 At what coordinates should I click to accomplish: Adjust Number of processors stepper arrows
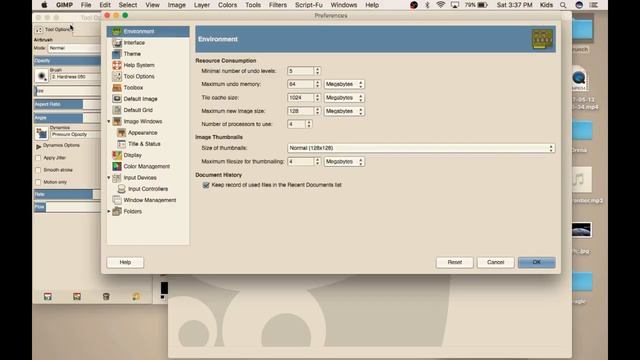point(309,124)
